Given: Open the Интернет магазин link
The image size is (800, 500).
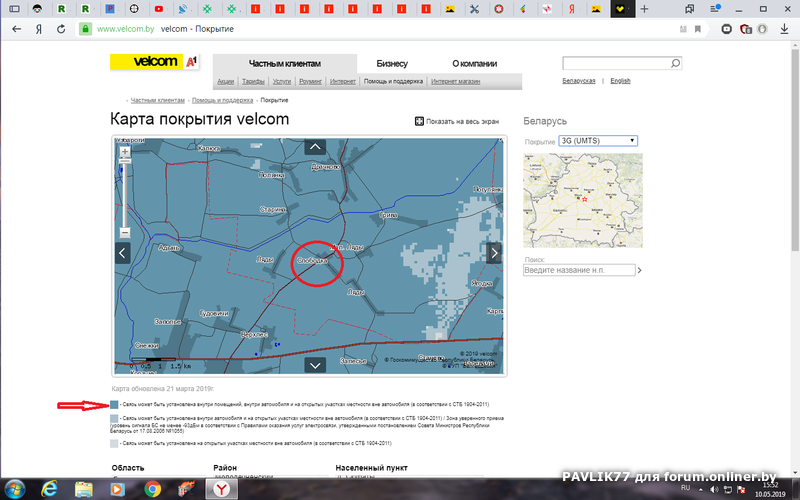Looking at the screenshot, I should [455, 81].
